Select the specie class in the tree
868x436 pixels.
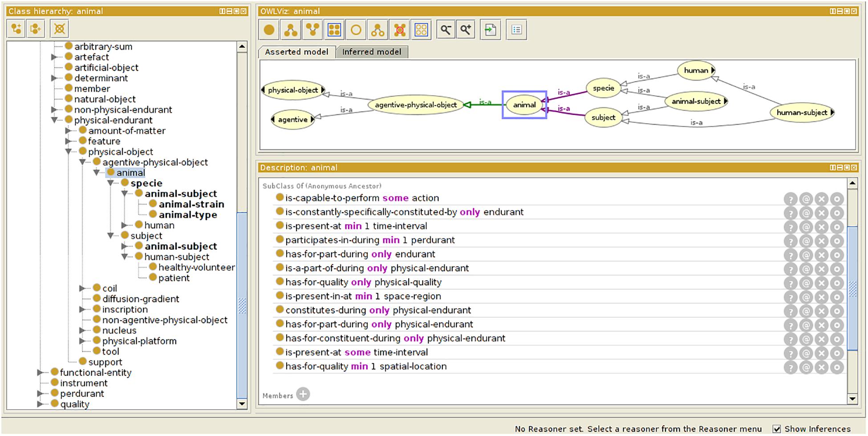coord(146,183)
